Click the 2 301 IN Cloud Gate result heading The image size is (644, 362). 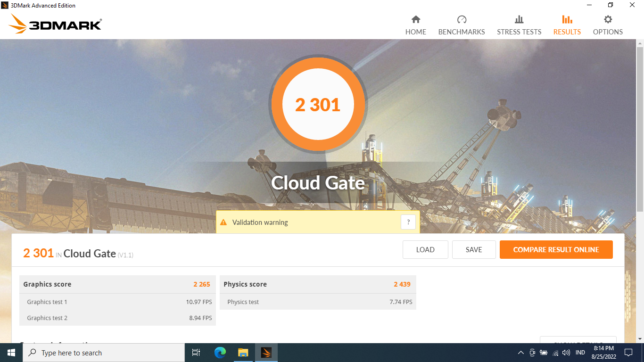coord(78,254)
